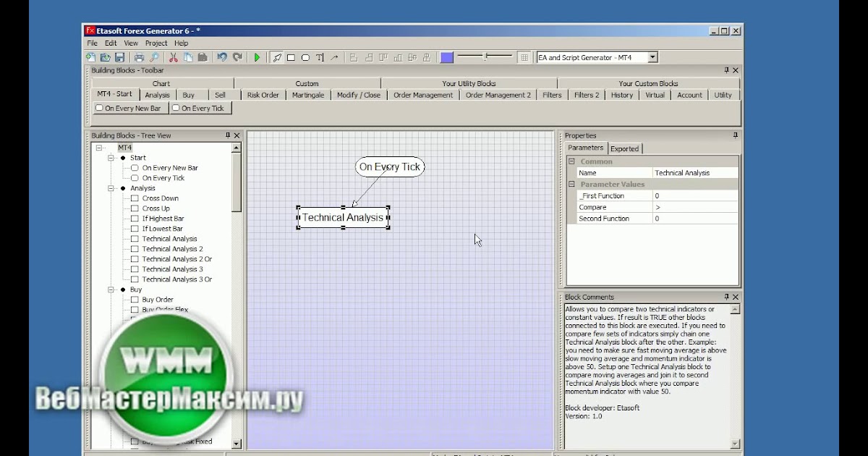Click the Redo arrow icon

point(237,57)
